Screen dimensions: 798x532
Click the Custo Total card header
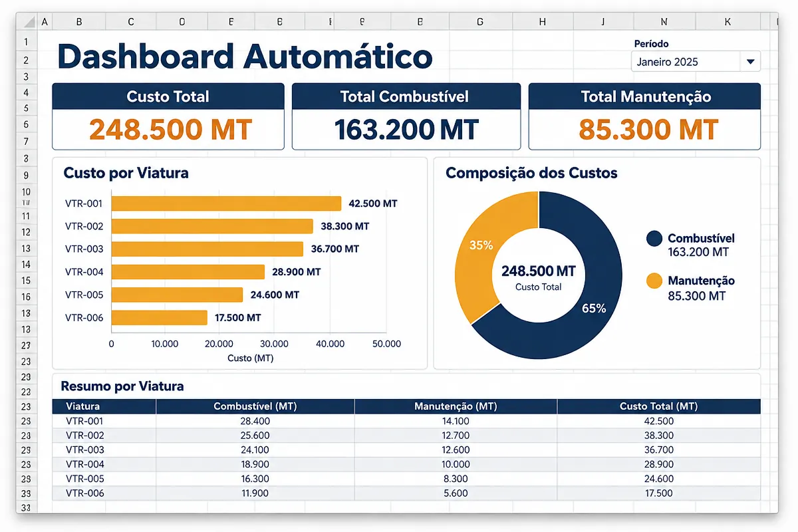tap(168, 96)
